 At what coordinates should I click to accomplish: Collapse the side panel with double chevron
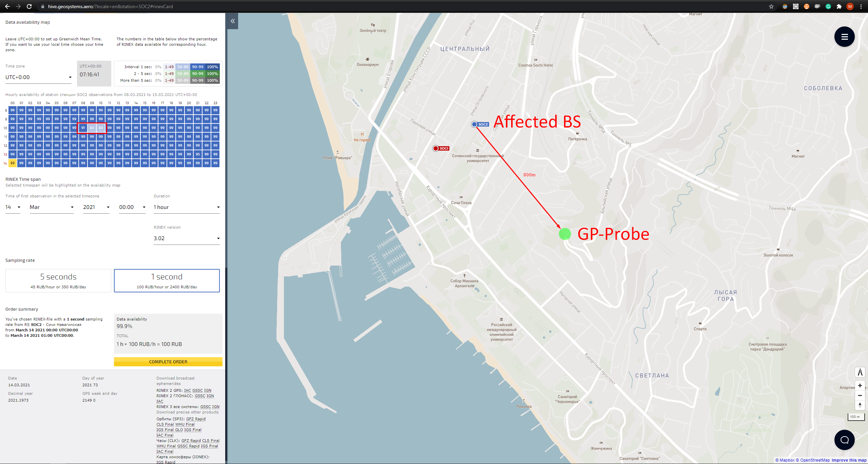pos(233,21)
